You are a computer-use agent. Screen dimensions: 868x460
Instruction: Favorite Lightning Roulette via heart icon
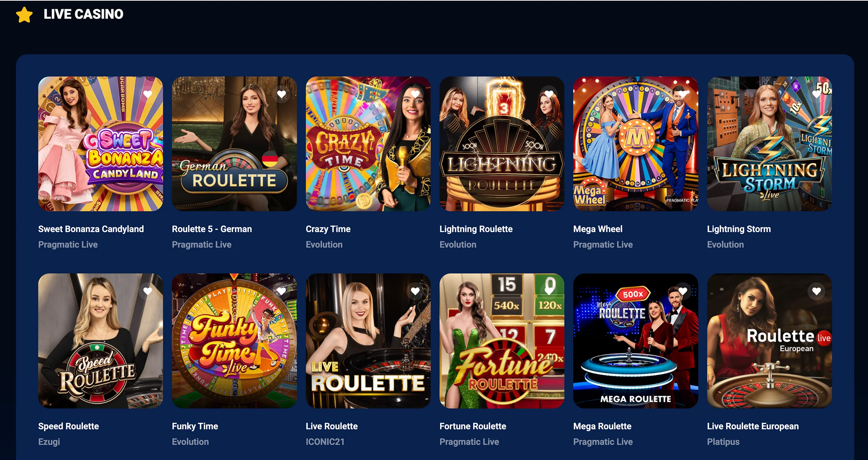[x=549, y=94]
